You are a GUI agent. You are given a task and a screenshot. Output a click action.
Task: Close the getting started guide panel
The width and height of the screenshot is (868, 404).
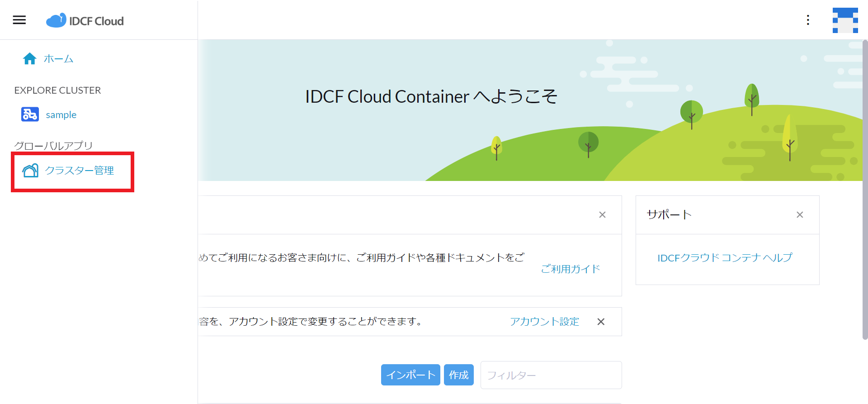click(x=602, y=215)
